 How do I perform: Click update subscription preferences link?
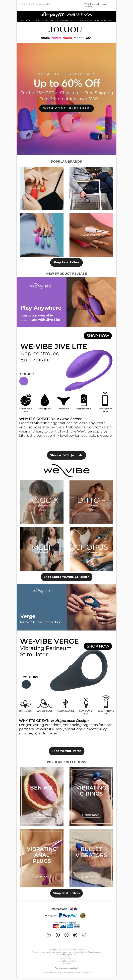point(77,972)
